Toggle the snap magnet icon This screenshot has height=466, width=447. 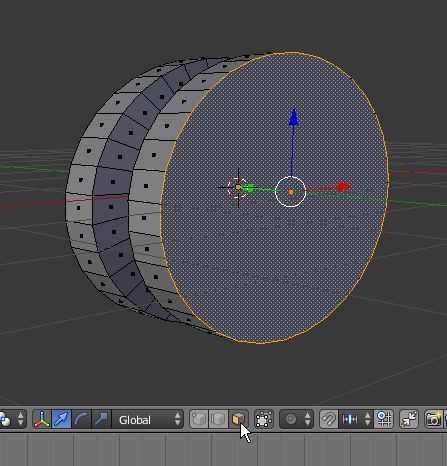click(329, 419)
